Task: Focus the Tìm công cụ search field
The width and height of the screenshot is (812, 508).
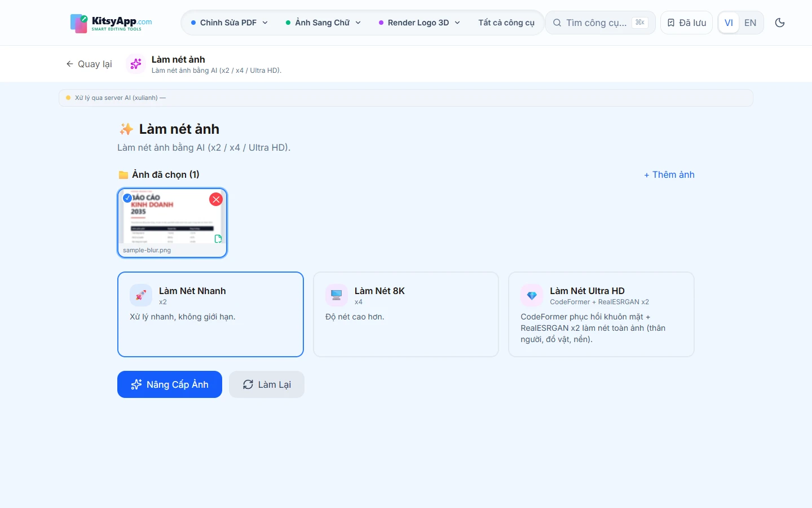Action: (600, 23)
